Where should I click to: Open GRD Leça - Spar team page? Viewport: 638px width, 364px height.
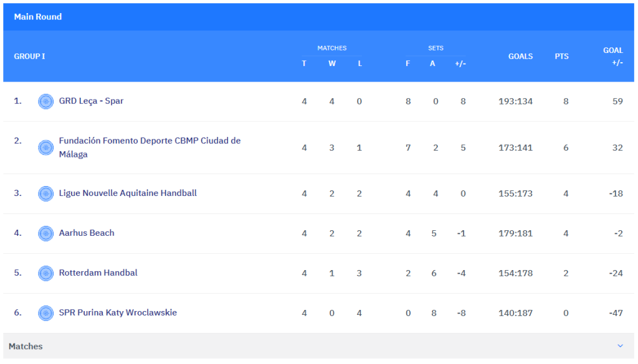[91, 101]
